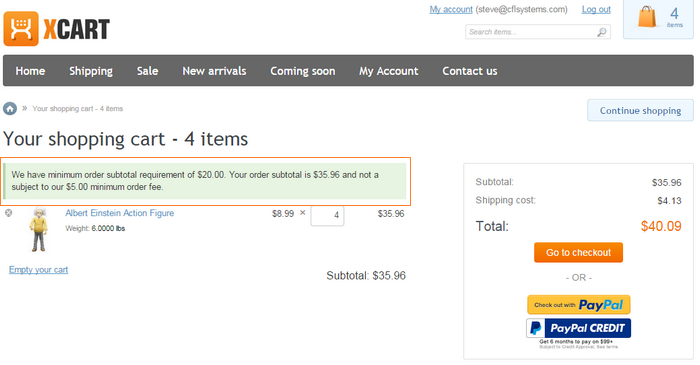Open the shopping bag cart icon

click(x=647, y=17)
